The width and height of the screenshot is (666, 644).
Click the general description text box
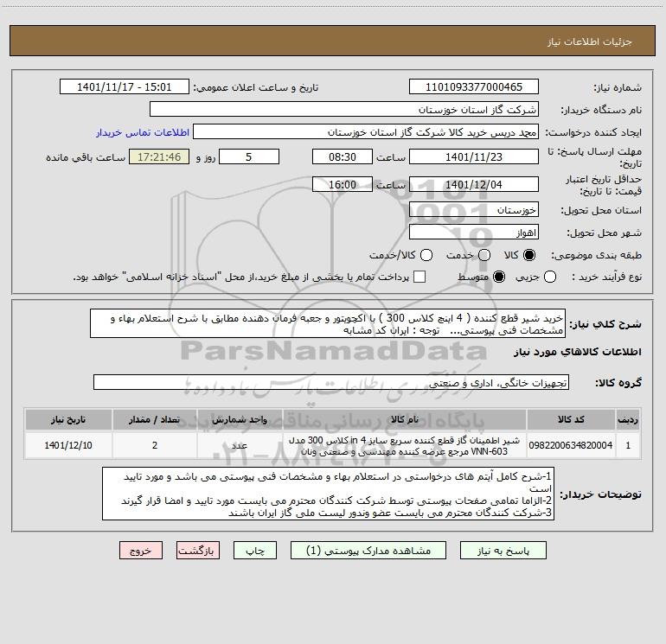328,323
